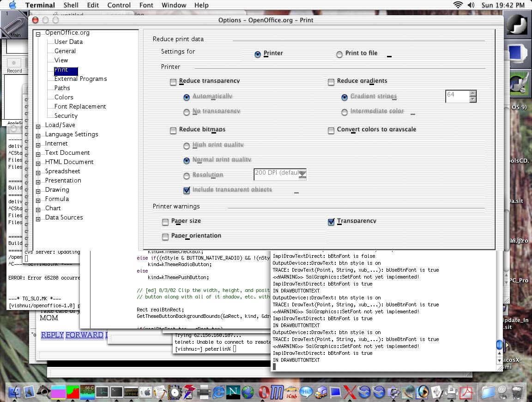Open the Control menu
This screenshot has height=402, width=532.
coord(119,5)
